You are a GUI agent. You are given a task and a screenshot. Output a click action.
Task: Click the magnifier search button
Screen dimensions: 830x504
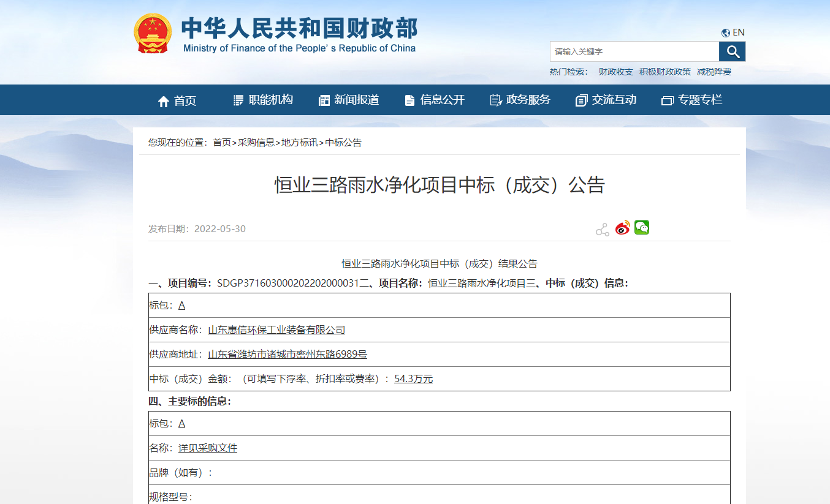pyautogui.click(x=732, y=51)
